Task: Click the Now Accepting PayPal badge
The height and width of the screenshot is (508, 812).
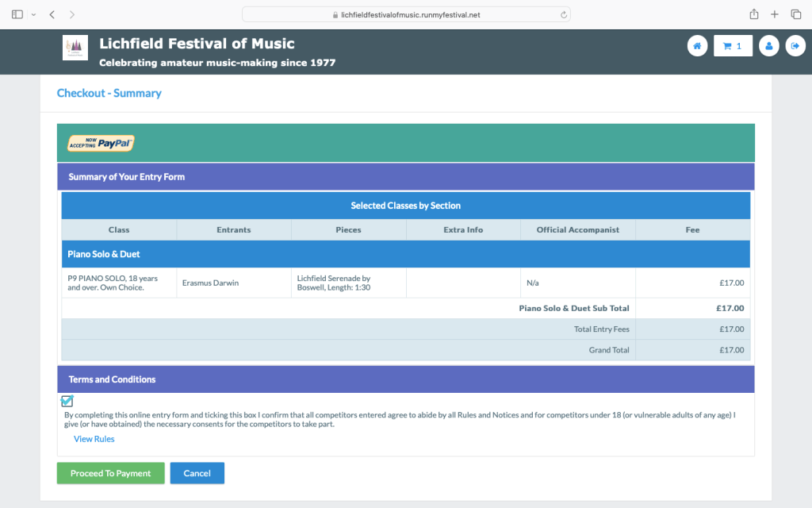Action: (101, 143)
